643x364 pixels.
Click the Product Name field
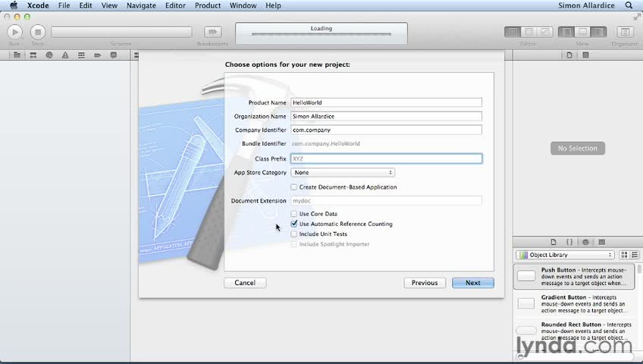[386, 102]
